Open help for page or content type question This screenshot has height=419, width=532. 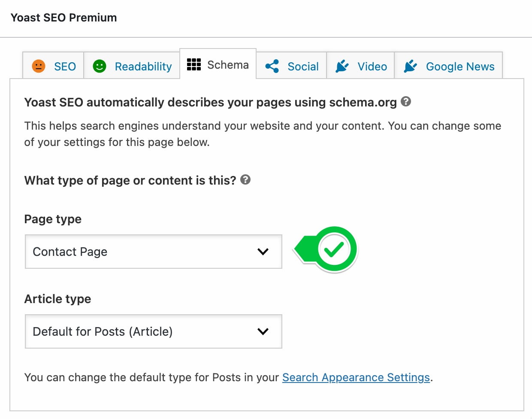[x=246, y=180]
